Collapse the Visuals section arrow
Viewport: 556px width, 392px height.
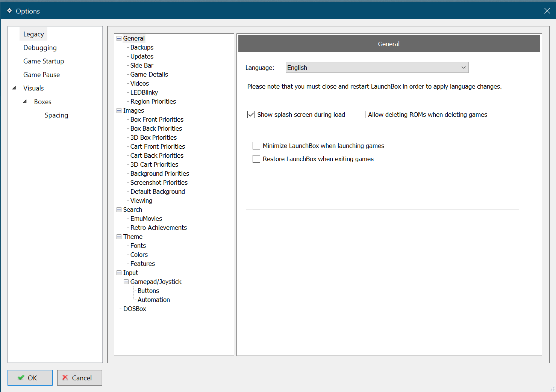click(14, 88)
